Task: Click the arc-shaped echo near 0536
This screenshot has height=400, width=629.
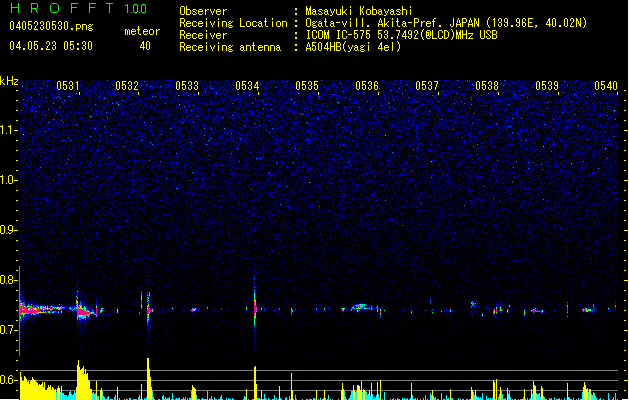Action: 362,308
